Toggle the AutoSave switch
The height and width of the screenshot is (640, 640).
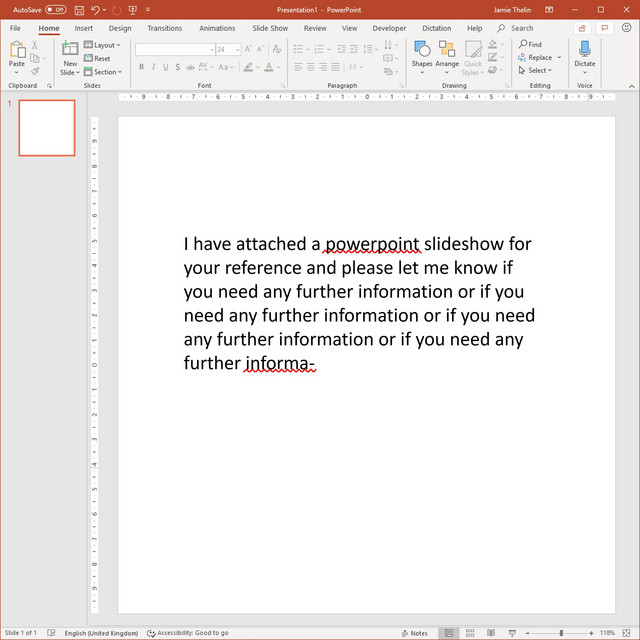[55, 9]
